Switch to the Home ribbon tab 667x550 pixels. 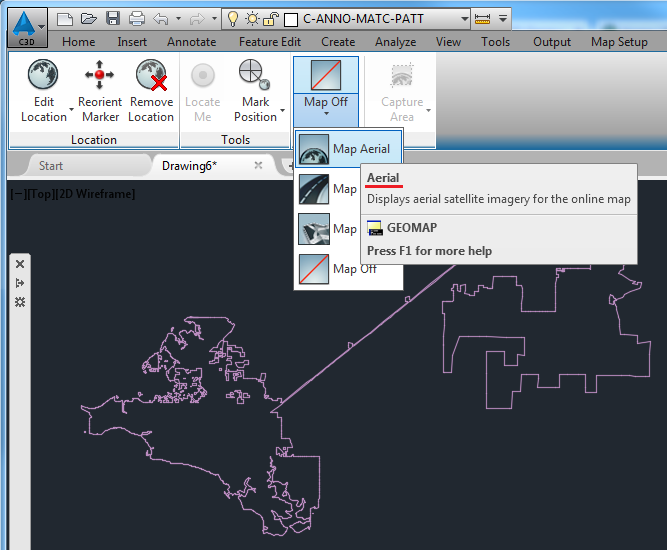[x=78, y=42]
